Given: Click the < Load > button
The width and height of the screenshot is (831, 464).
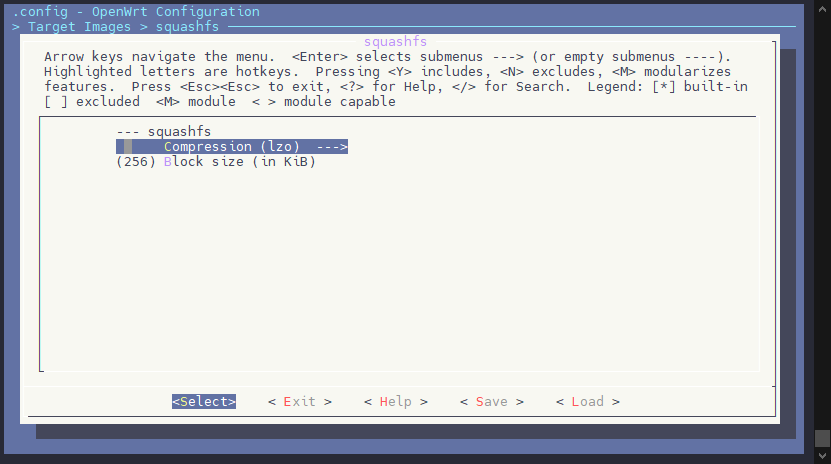Looking at the screenshot, I should (587, 402).
